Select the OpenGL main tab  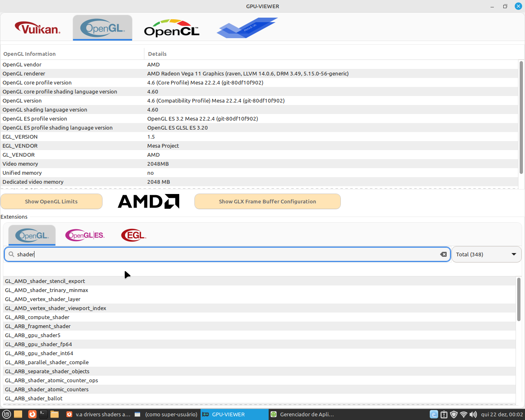103,28
